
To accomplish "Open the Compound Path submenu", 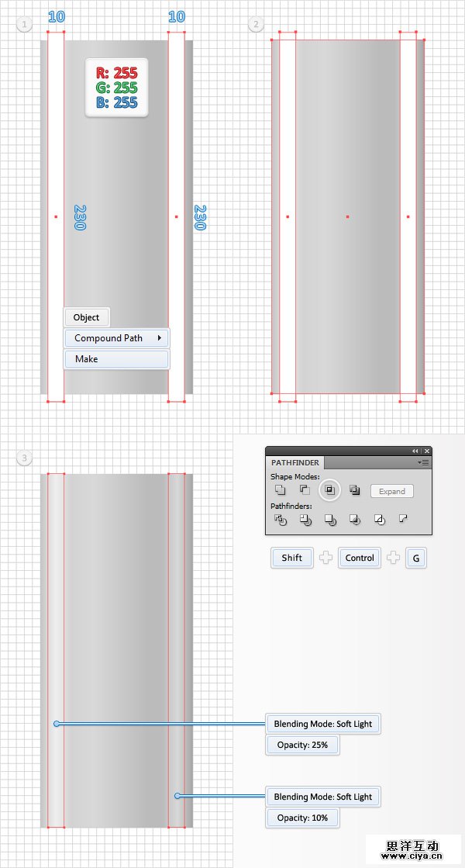I will [x=116, y=337].
